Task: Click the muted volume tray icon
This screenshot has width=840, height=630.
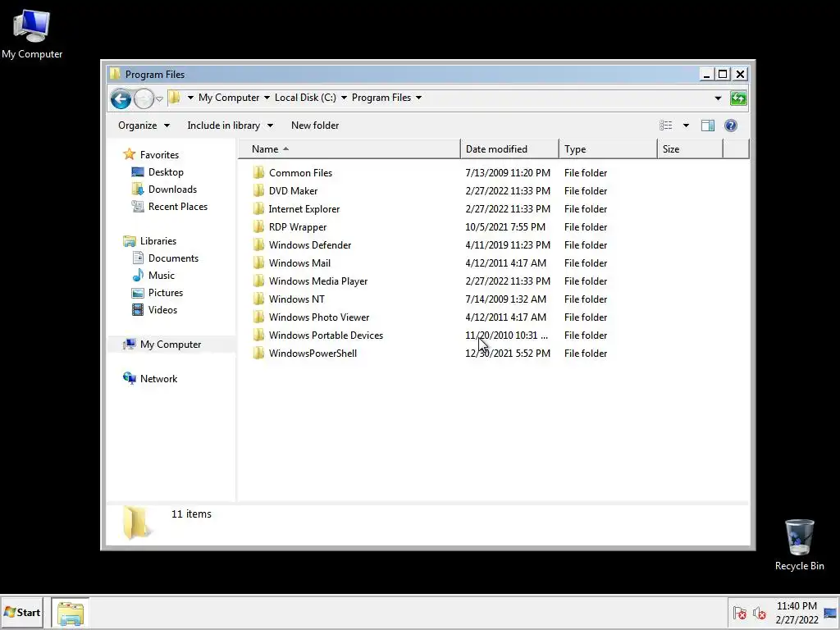Action: click(x=759, y=613)
